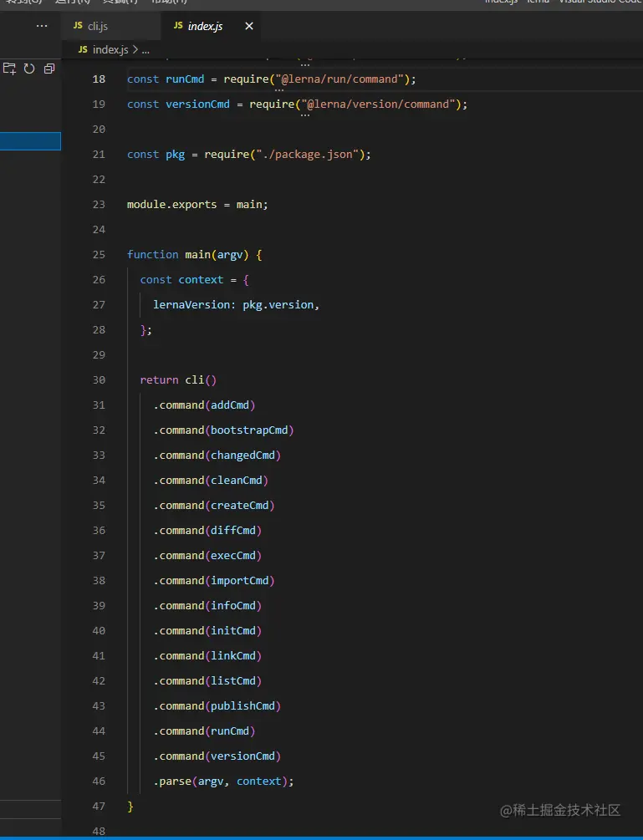The width and height of the screenshot is (643, 840).
Task: Click execCmd in the command call
Action: 233,556
